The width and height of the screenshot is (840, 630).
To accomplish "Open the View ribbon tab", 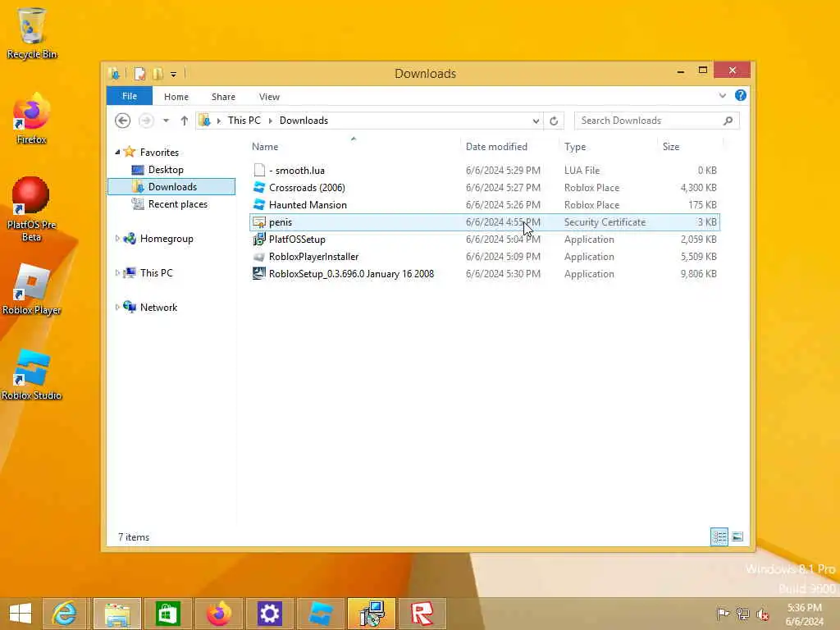I will 269,97.
